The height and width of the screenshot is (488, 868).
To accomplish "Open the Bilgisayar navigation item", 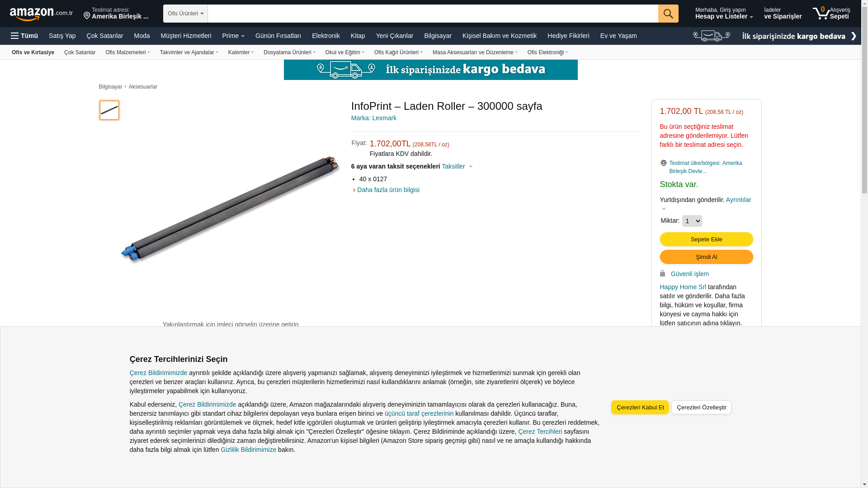I will (x=438, y=36).
